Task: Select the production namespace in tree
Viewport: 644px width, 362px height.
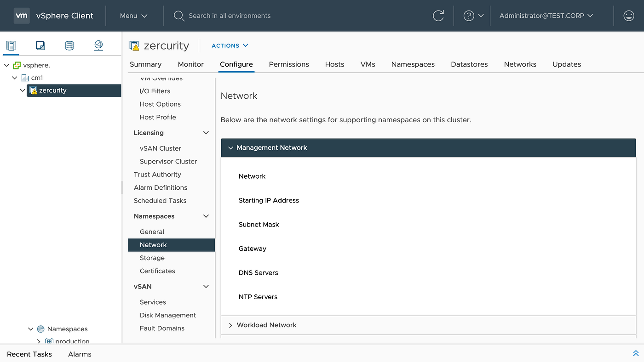Action: 72,341
